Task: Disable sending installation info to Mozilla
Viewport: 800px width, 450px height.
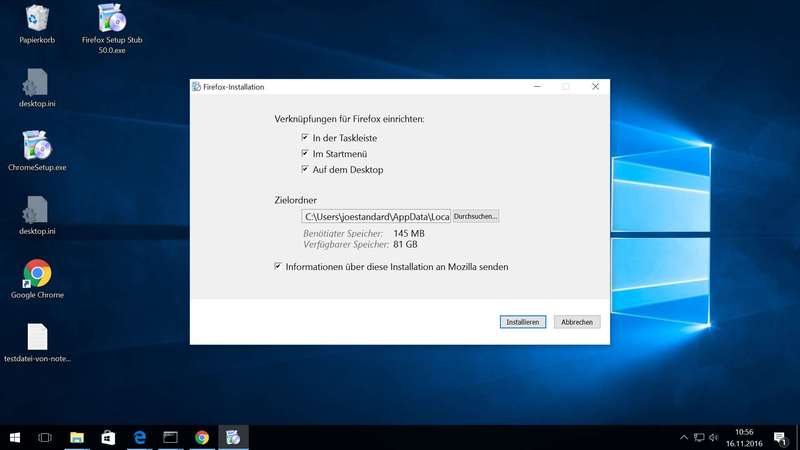Action: [278, 266]
